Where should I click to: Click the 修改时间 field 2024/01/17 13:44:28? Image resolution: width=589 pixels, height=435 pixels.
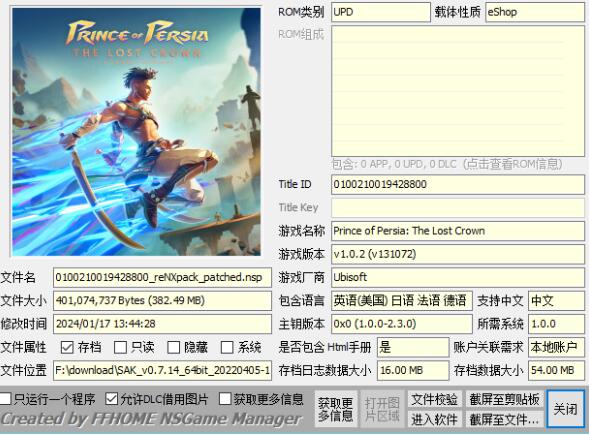tap(162, 324)
